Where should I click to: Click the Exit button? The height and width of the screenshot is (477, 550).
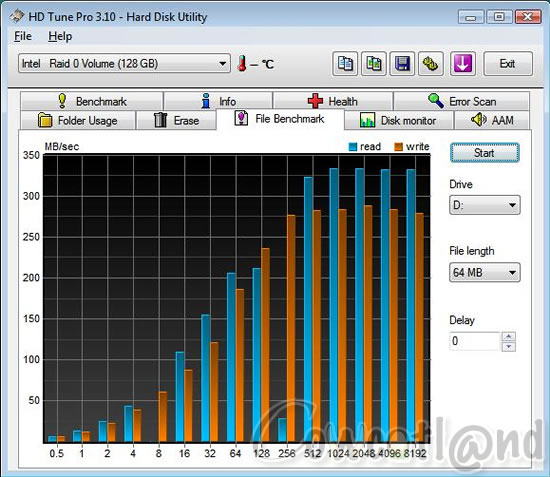coord(508,64)
